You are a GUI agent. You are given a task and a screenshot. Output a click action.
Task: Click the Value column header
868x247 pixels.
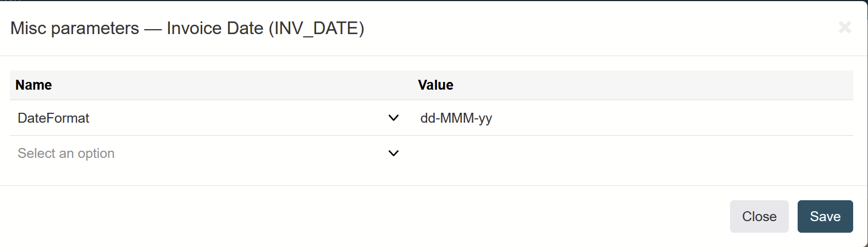click(x=435, y=85)
